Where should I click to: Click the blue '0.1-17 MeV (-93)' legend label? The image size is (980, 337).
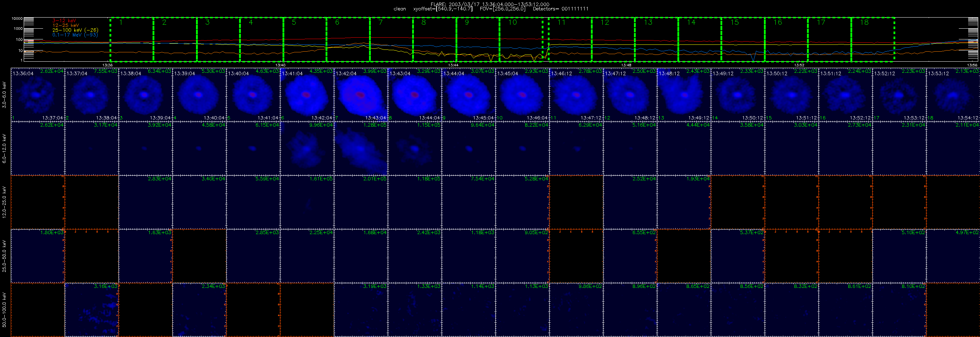pos(75,34)
